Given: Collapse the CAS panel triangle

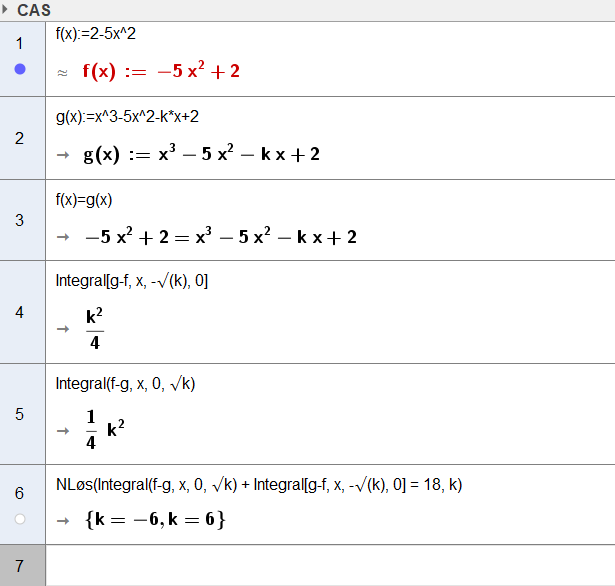Looking at the screenshot, I should pos(5,9).
